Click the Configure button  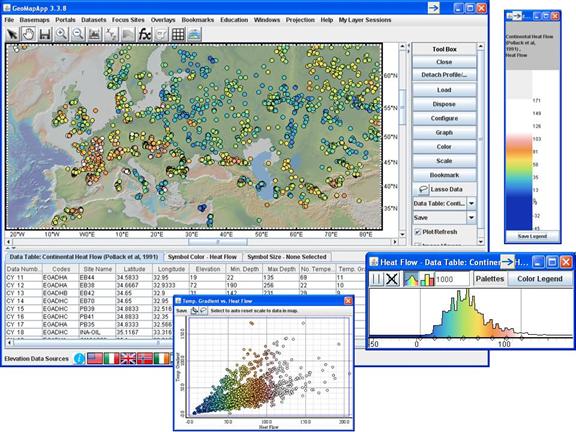pos(444,118)
